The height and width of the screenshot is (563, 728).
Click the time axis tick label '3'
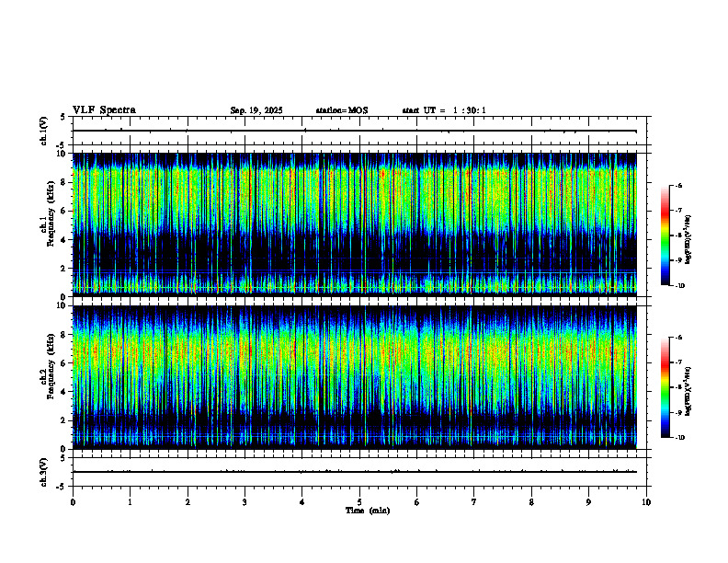[245, 502]
